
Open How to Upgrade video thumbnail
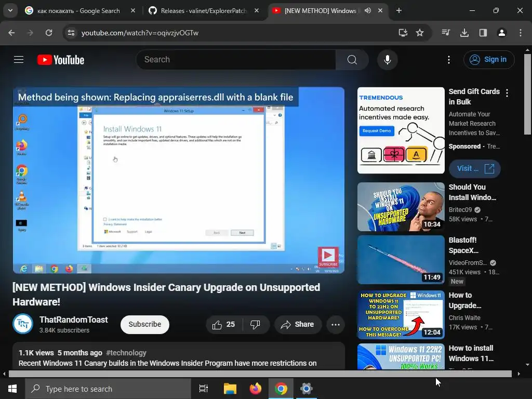tap(401, 315)
